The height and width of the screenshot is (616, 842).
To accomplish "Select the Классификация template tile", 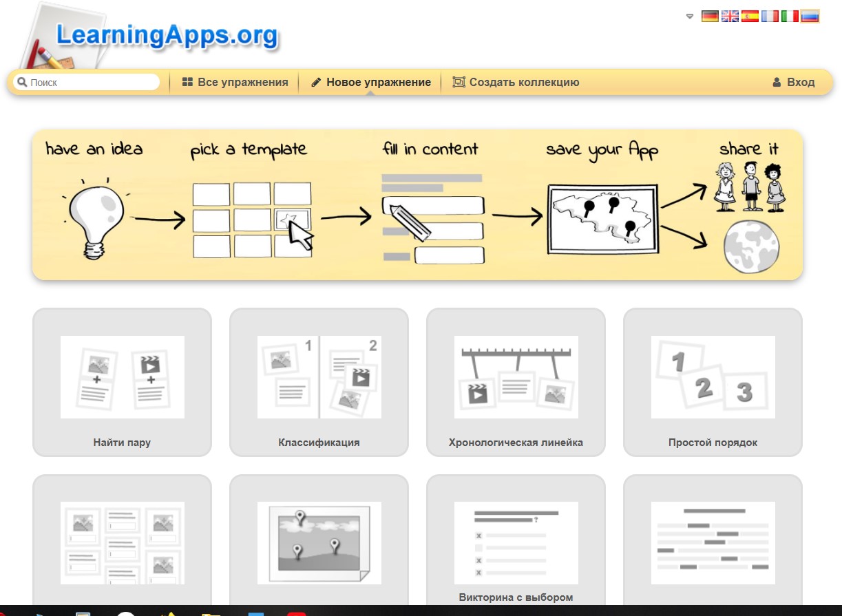I will (x=319, y=382).
